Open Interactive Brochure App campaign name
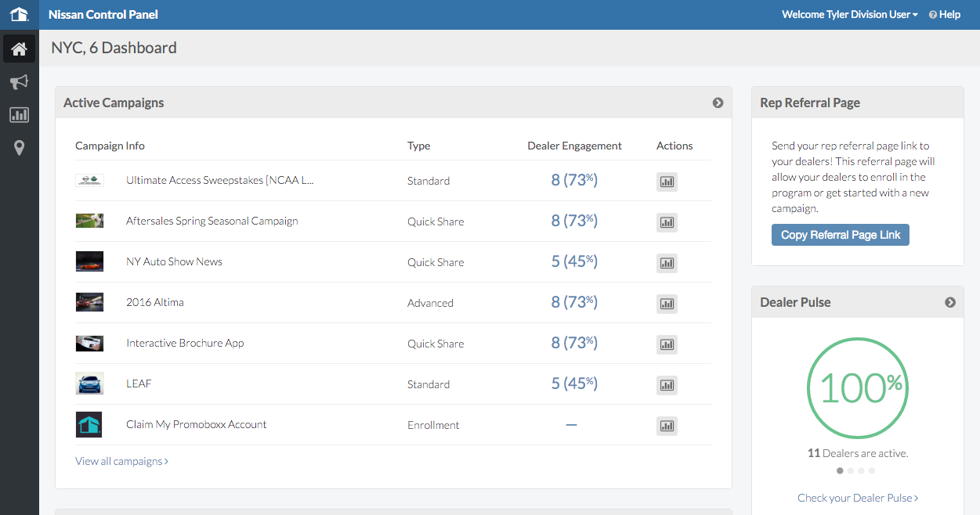 coord(185,343)
